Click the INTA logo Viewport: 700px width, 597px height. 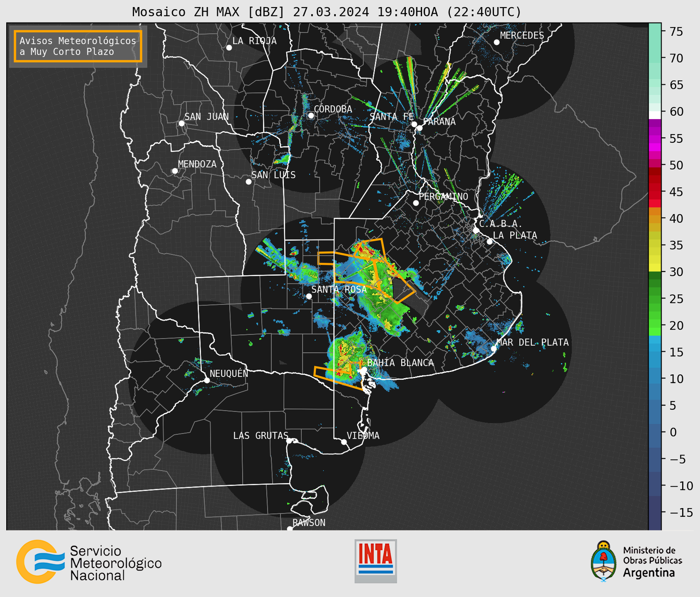(x=376, y=561)
